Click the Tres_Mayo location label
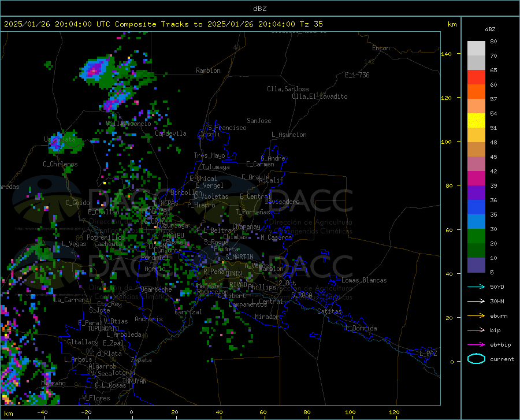The width and height of the screenshot is (520, 420). [209, 155]
